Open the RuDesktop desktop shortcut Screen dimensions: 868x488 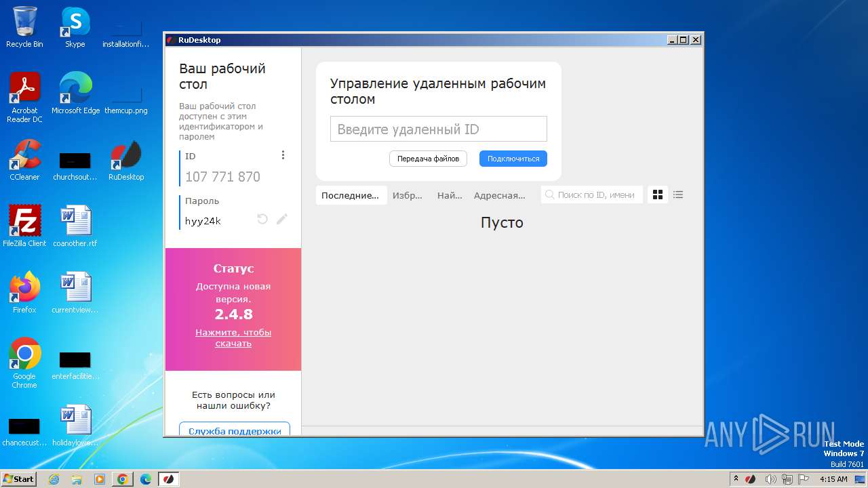pos(126,160)
